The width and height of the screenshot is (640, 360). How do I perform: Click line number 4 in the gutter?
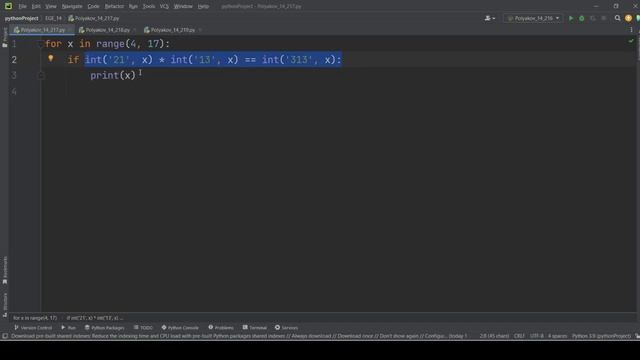[14, 91]
